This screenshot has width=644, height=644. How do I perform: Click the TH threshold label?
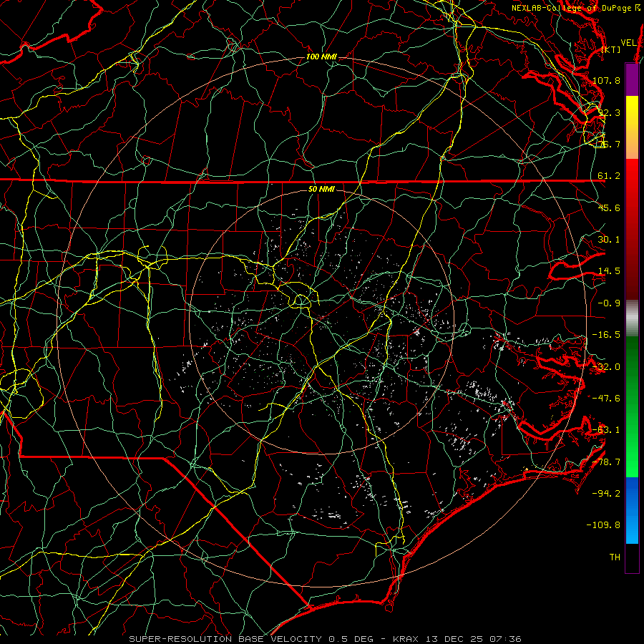(x=615, y=557)
